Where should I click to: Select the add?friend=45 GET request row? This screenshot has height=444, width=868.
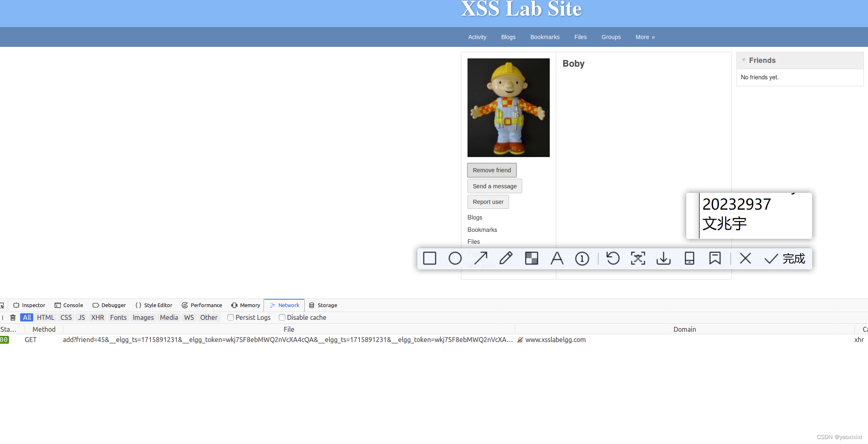click(434, 340)
